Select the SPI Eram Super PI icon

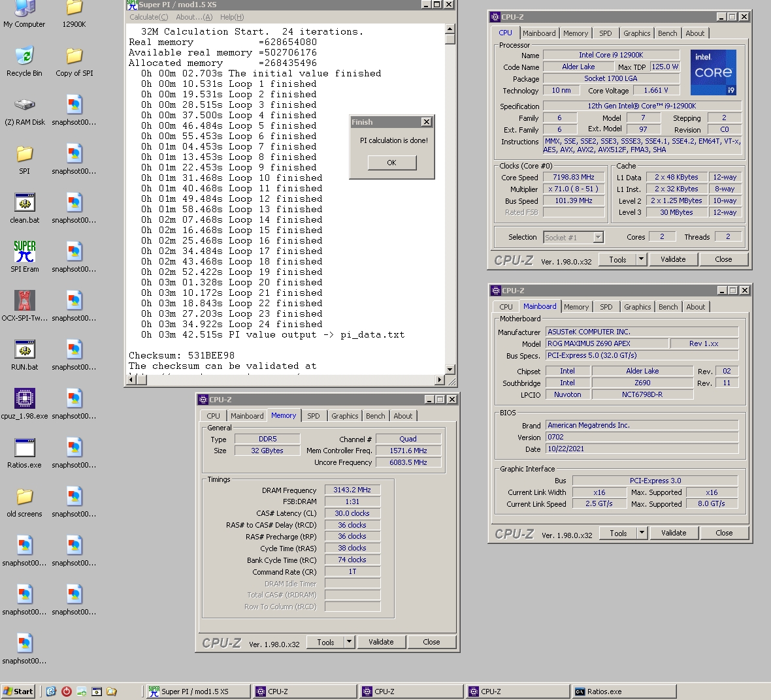(25, 251)
